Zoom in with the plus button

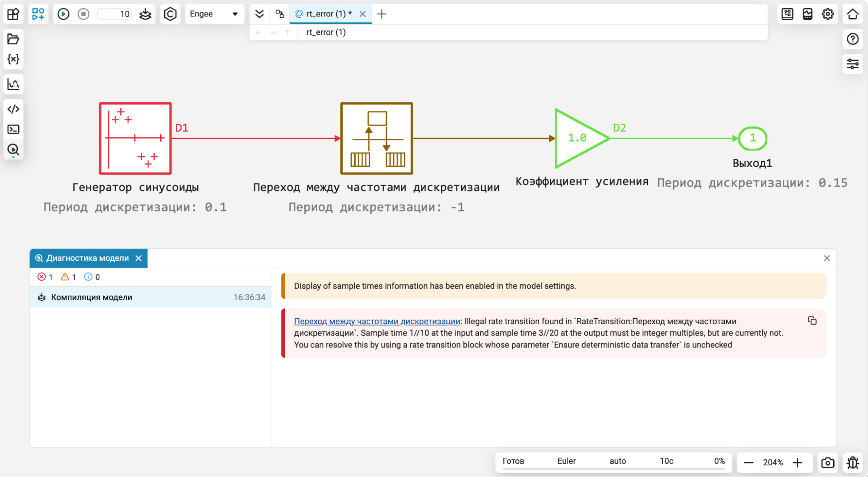798,463
